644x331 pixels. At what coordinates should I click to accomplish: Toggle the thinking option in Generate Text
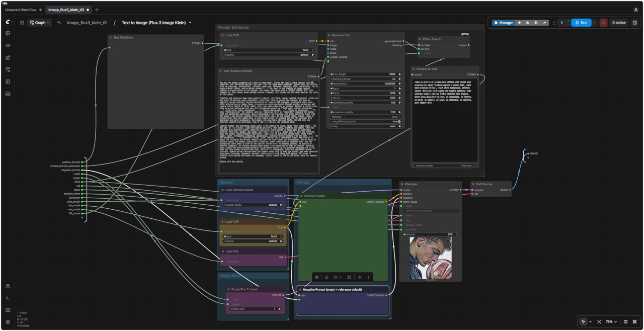366,117
